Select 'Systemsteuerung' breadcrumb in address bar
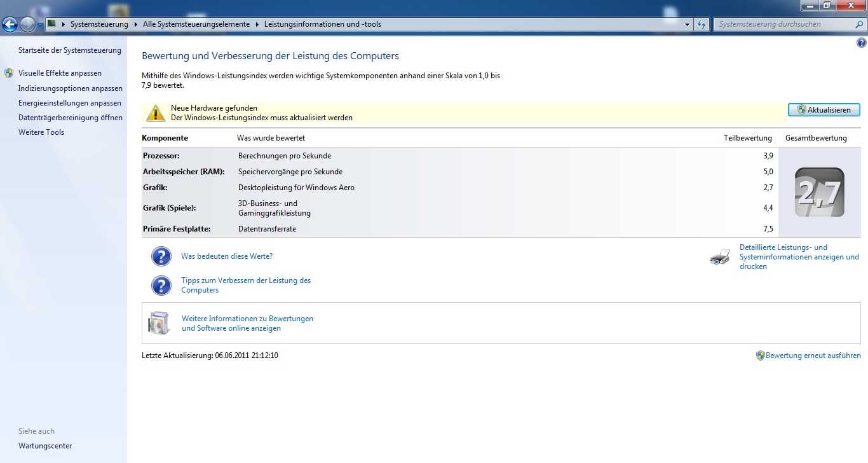The image size is (868, 463). tap(99, 25)
